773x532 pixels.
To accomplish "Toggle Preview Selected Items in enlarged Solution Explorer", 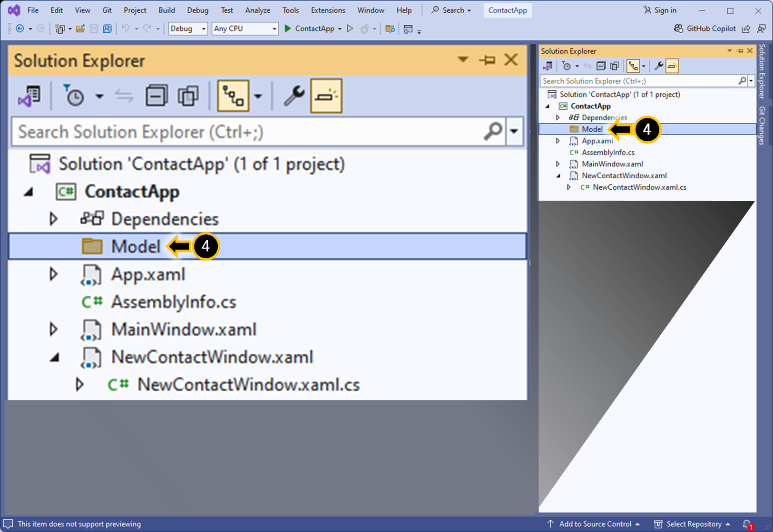I will 326,96.
